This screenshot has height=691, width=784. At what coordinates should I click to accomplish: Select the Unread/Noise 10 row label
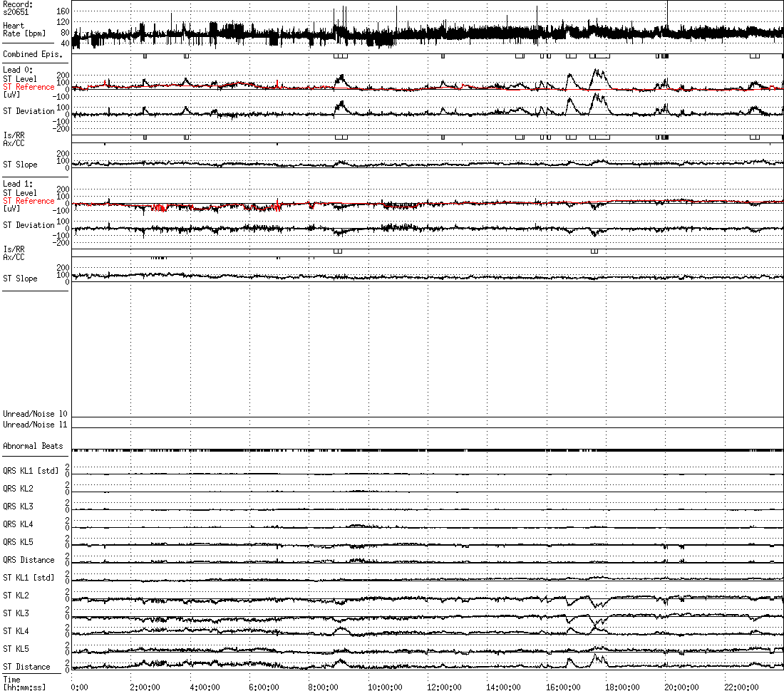[35, 414]
